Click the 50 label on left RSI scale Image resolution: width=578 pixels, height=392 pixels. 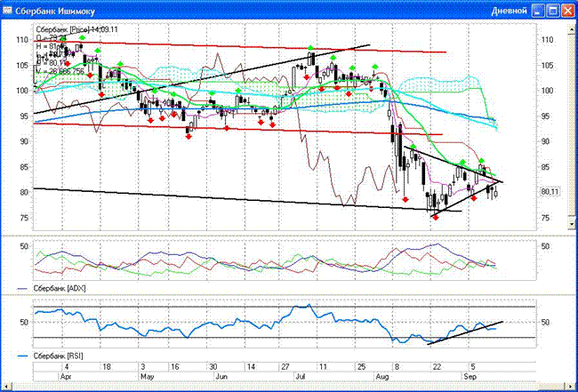(x=24, y=323)
